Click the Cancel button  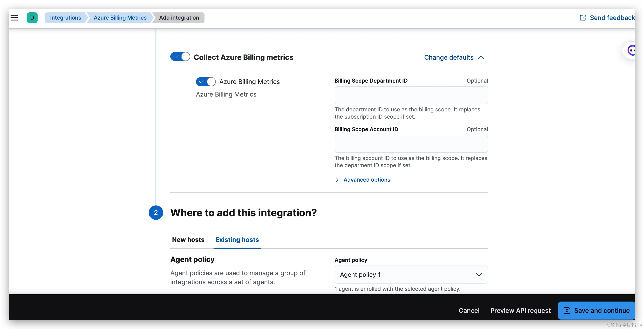click(469, 311)
